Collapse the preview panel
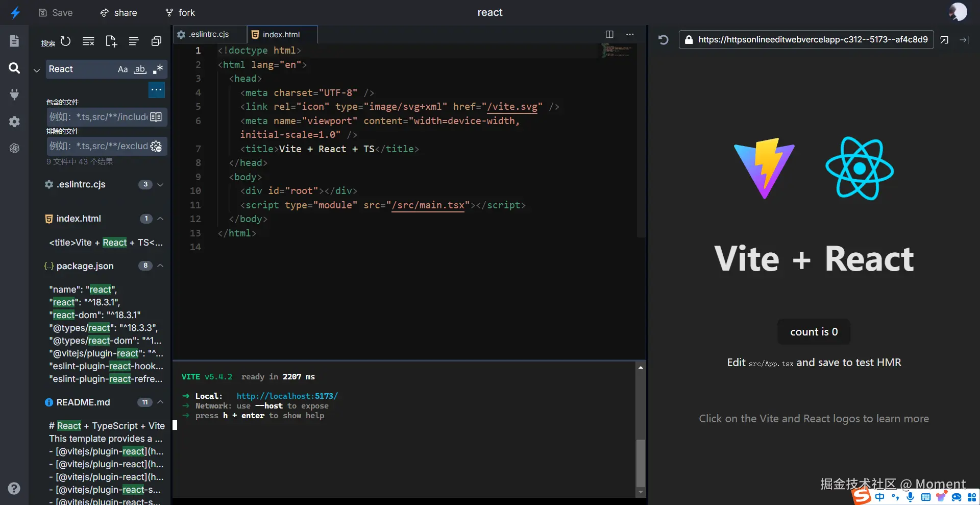This screenshot has height=505, width=980. pos(964,39)
